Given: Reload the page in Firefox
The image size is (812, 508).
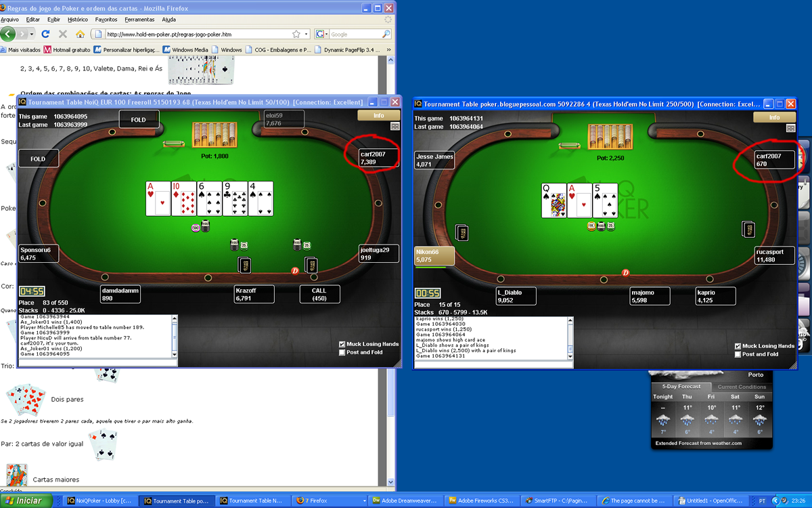Looking at the screenshot, I should [45, 34].
